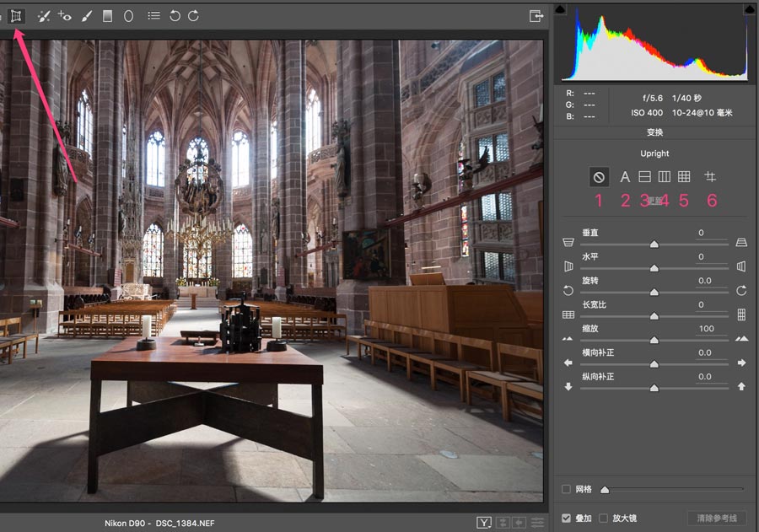Click the cathedral photo preview
This screenshot has height=532, width=759.
tap(272, 271)
